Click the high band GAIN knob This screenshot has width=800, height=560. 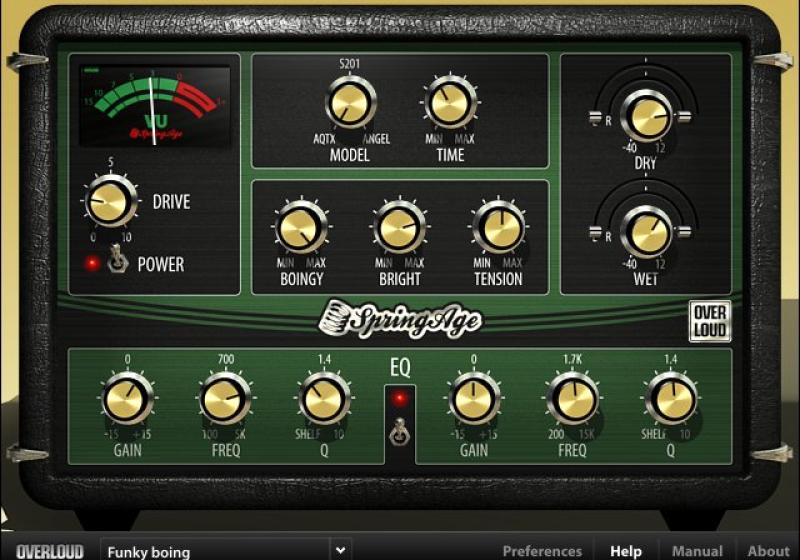coord(473,399)
